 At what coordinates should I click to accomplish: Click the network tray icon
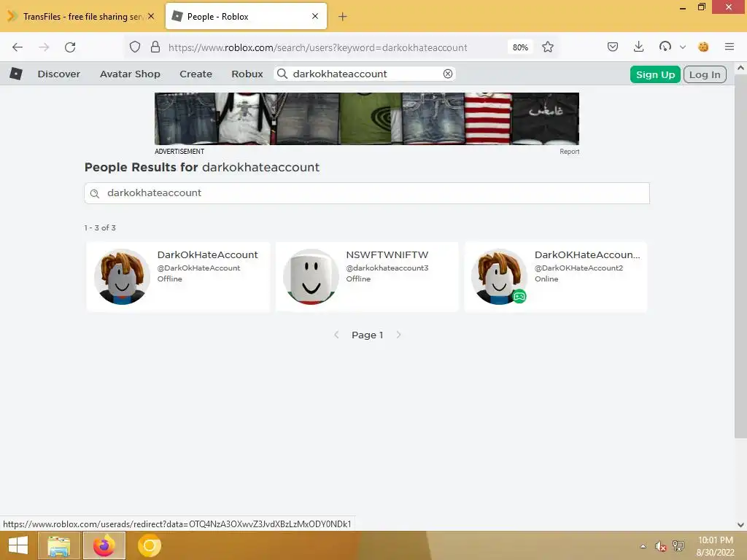click(678, 545)
